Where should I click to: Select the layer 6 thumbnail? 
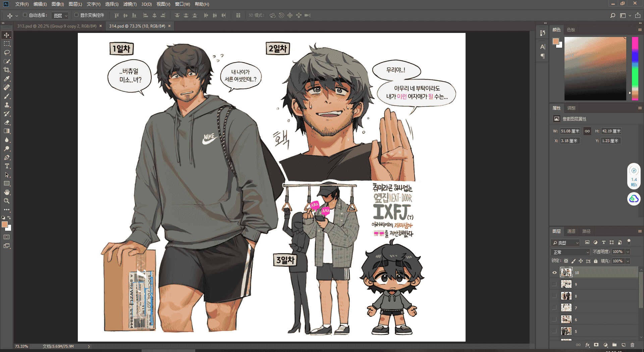tap(566, 319)
